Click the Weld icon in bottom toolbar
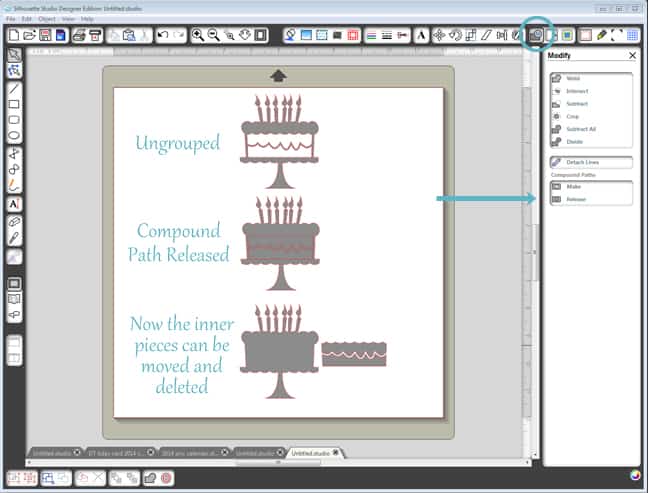This screenshot has width=648, height=493. (150, 479)
